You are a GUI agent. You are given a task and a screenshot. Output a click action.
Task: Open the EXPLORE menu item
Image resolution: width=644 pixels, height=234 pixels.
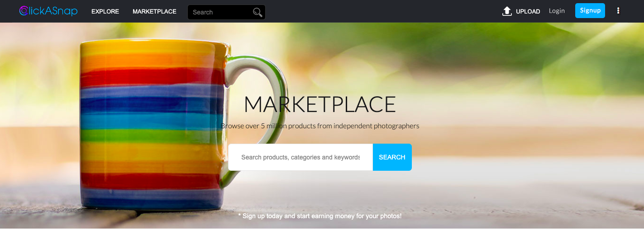[x=105, y=11]
